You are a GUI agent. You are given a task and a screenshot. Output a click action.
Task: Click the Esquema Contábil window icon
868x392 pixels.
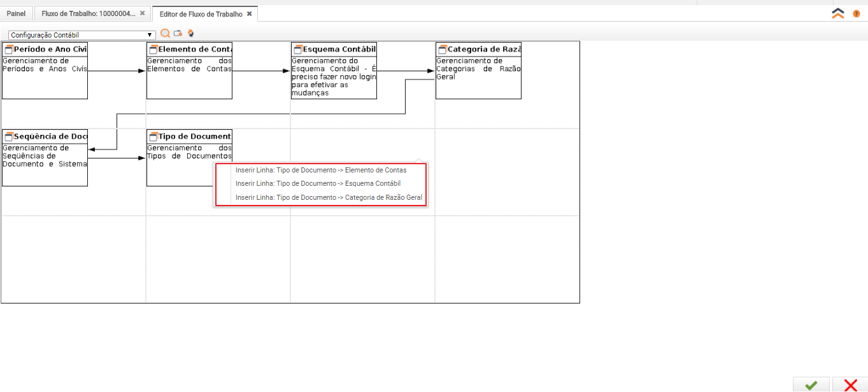tap(298, 50)
